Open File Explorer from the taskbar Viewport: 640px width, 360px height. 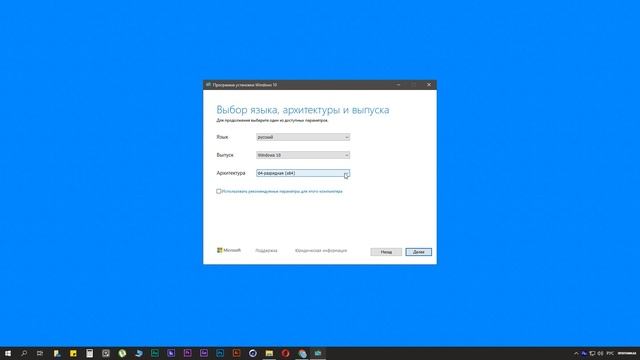click(269, 353)
